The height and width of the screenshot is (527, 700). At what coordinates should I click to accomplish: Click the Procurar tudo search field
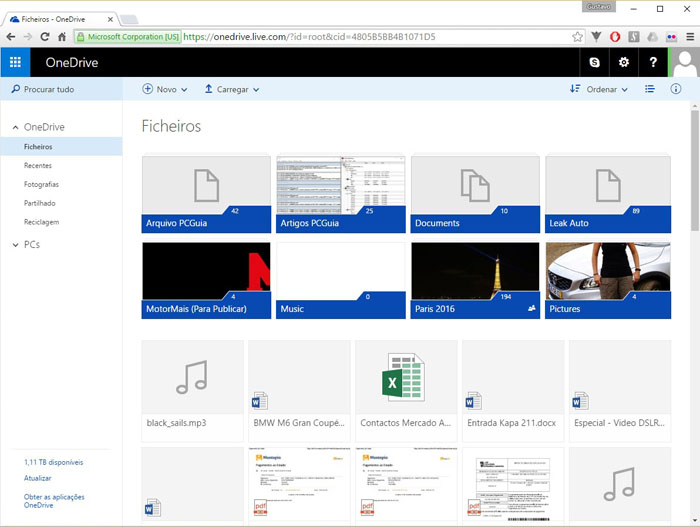[x=61, y=89]
